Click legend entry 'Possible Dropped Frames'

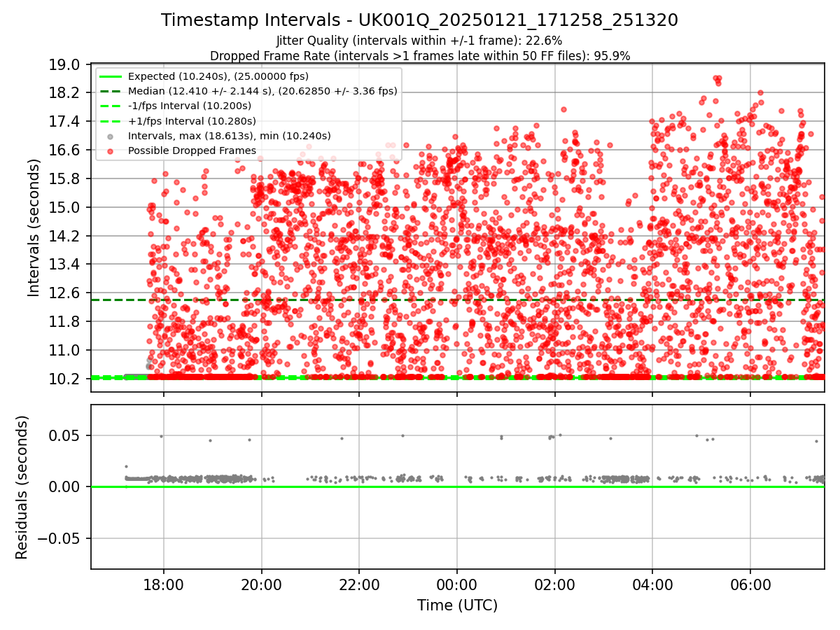pyautogui.click(x=192, y=150)
